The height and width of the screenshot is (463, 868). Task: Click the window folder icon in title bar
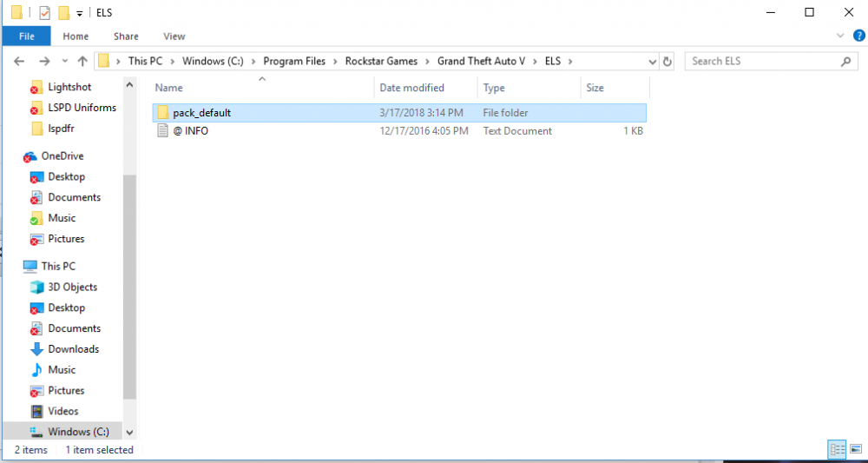click(16, 12)
